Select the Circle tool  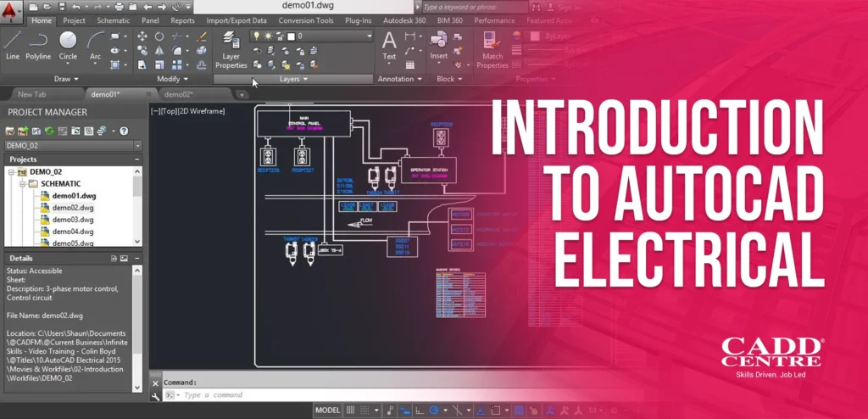(x=68, y=44)
